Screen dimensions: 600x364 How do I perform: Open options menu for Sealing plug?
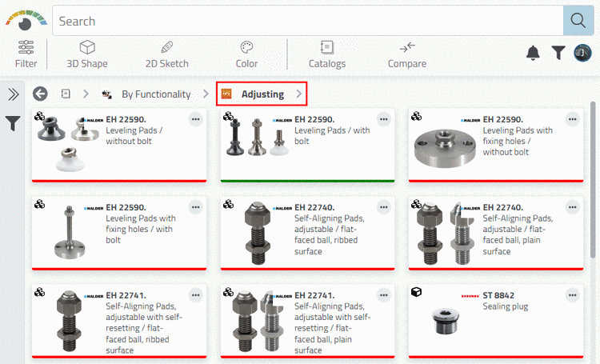point(573,295)
